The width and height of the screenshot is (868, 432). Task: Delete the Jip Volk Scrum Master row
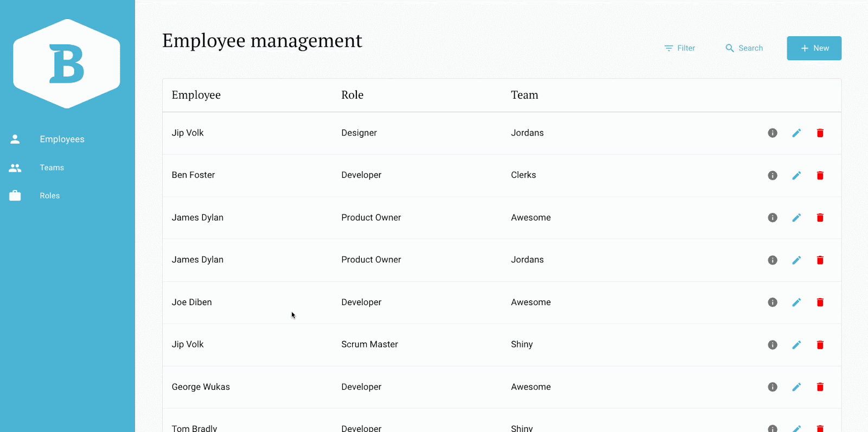[820, 345]
